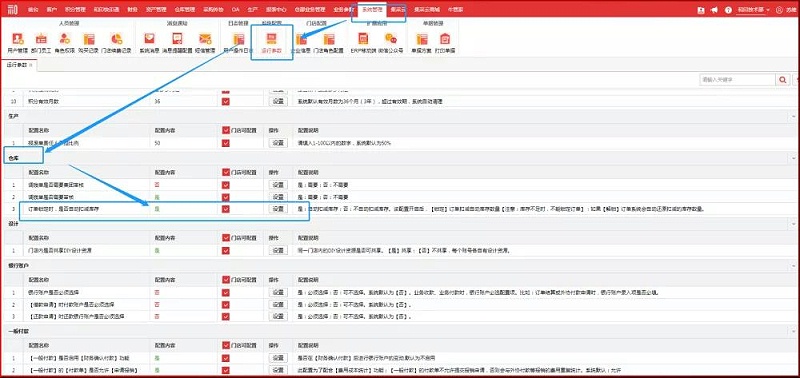
Task: Open the 打印单据 print documents icon
Action: (x=445, y=43)
